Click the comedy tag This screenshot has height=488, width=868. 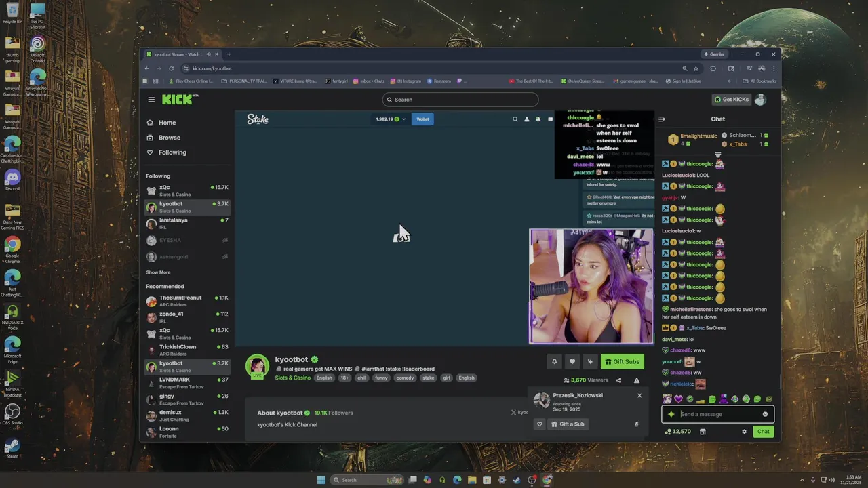pos(405,378)
